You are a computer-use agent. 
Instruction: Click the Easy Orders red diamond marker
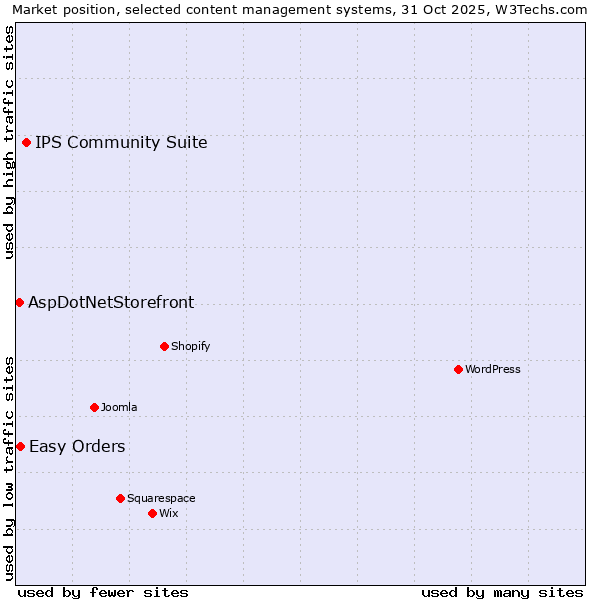(x=20, y=446)
